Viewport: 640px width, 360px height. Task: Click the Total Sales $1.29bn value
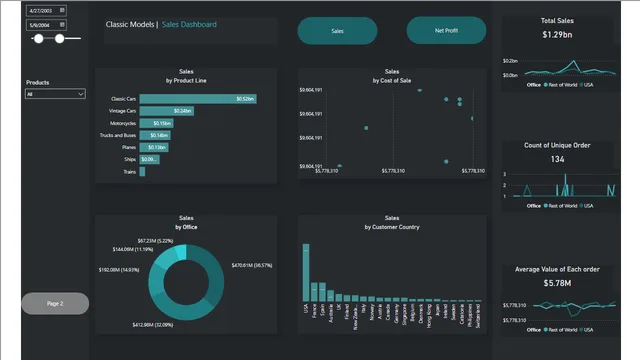coord(557,35)
